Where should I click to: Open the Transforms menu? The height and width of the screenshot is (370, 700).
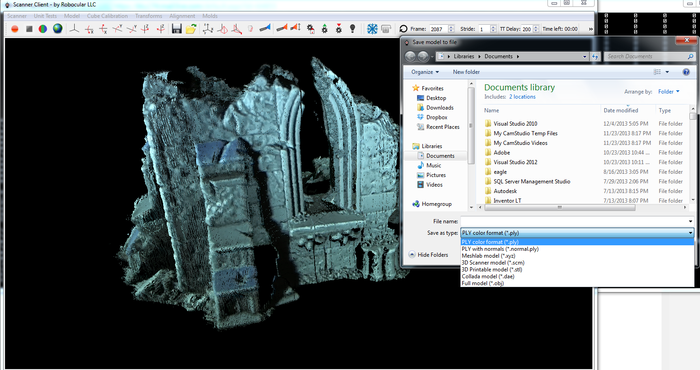click(149, 16)
